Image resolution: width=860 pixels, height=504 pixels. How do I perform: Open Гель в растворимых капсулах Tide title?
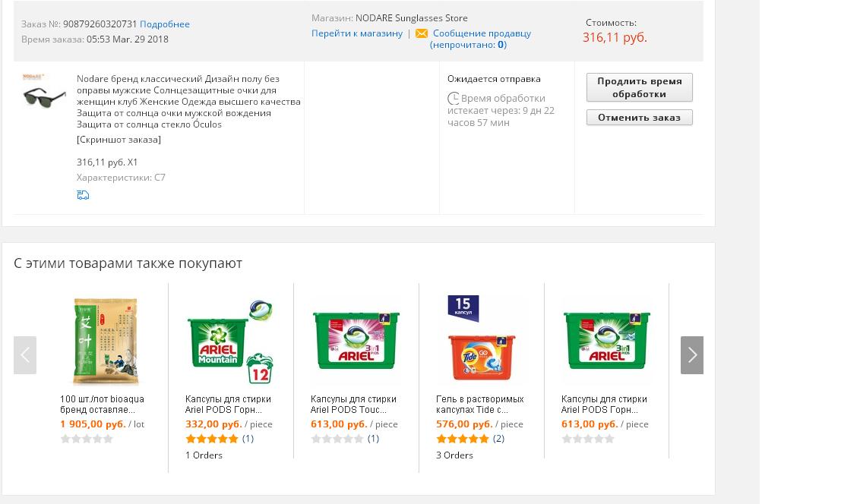point(480,405)
